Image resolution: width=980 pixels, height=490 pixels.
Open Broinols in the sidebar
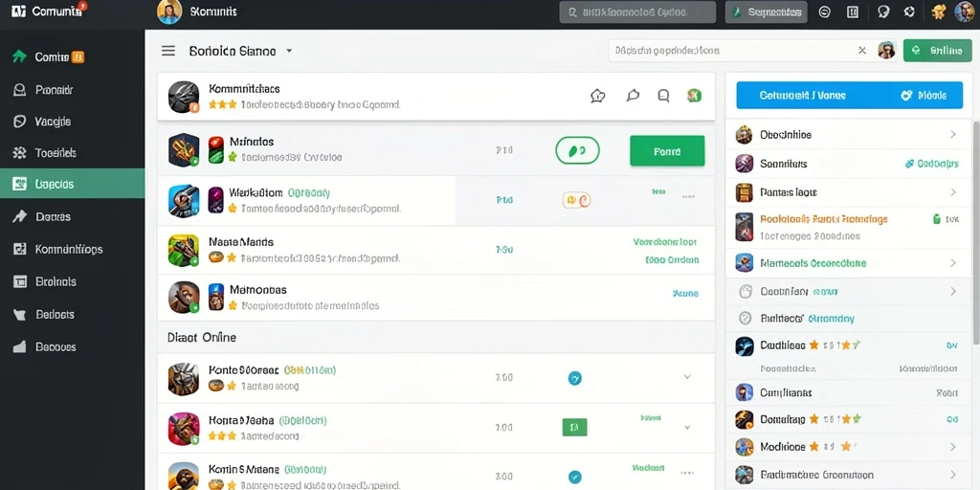pos(72,281)
